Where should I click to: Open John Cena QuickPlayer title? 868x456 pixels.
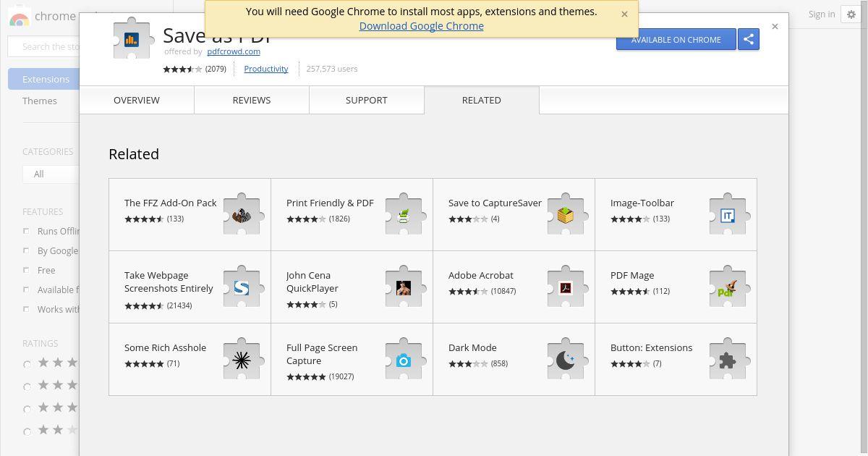point(312,282)
